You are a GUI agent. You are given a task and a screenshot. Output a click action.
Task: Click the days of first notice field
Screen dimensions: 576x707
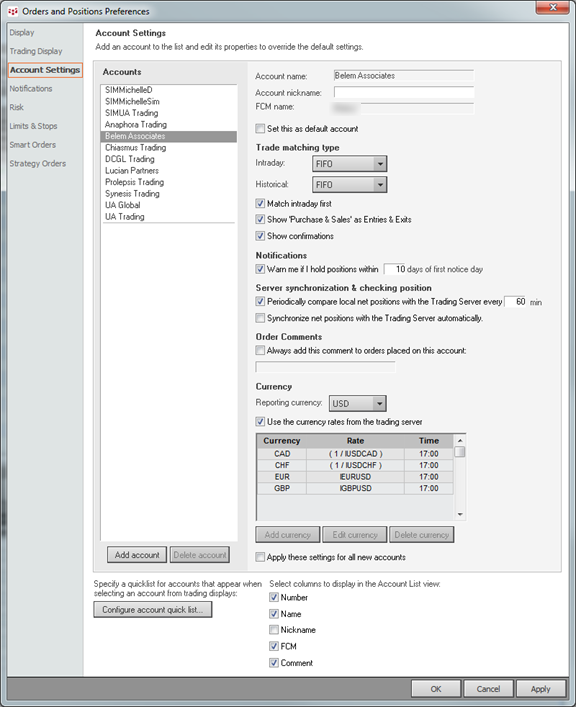coord(395,269)
